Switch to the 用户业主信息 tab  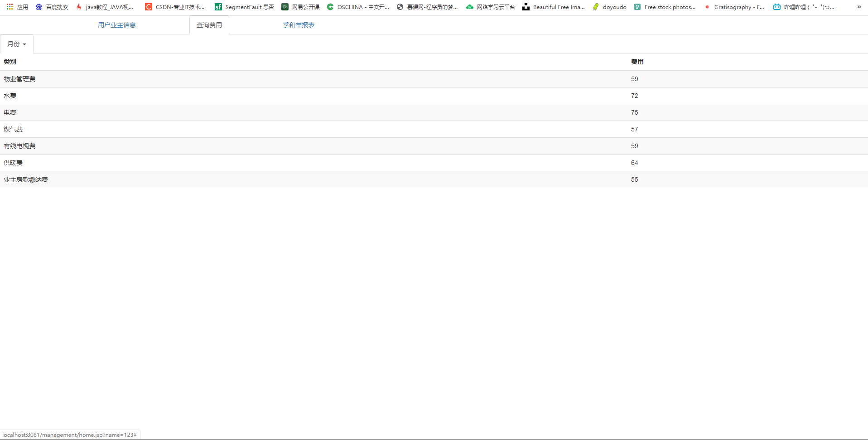116,24
